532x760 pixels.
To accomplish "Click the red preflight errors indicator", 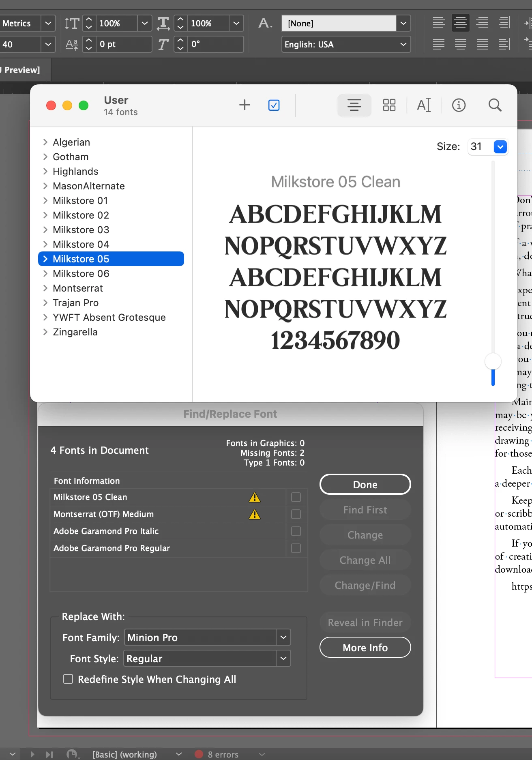I will tap(199, 754).
